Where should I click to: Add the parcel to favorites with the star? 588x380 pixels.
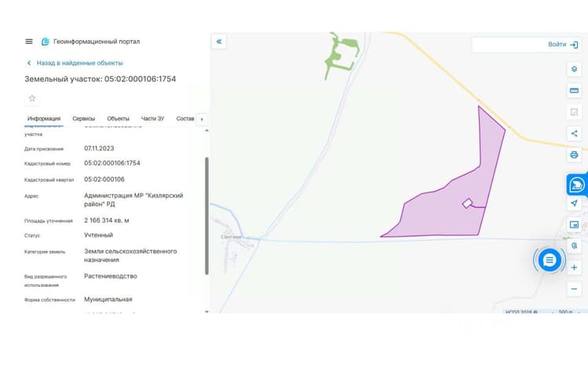click(x=32, y=98)
